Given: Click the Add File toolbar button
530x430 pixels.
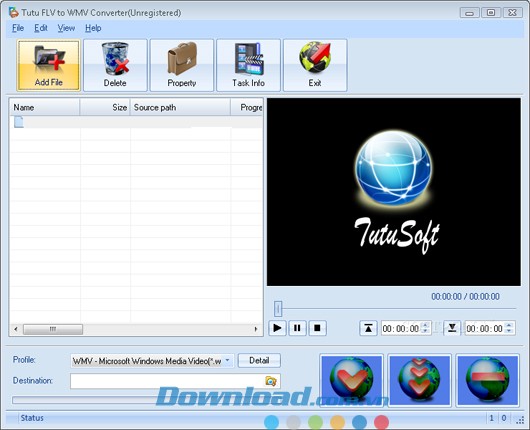Looking at the screenshot, I should [x=48, y=65].
